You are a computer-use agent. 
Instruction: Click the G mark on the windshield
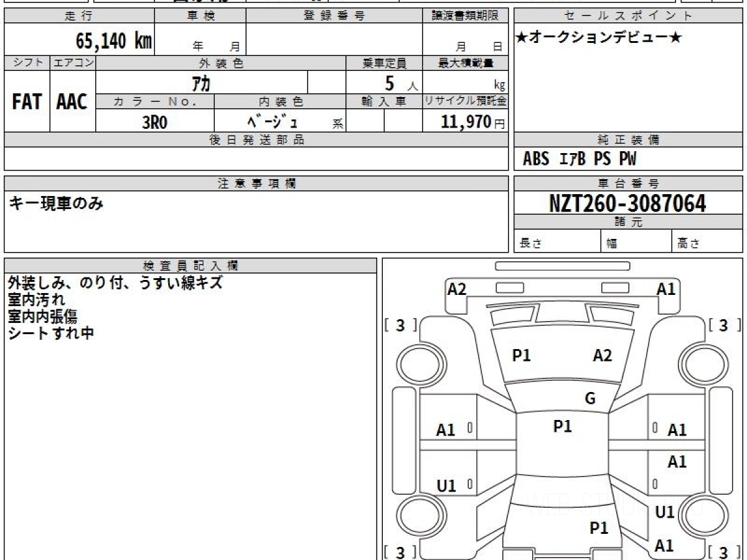pos(590,399)
